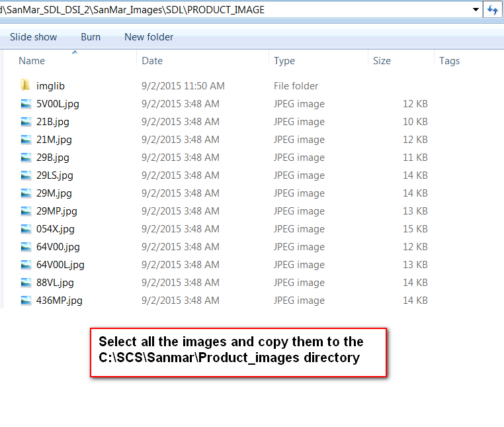
Task: Click the 29LS.jpg image icon
Action: tap(26, 175)
